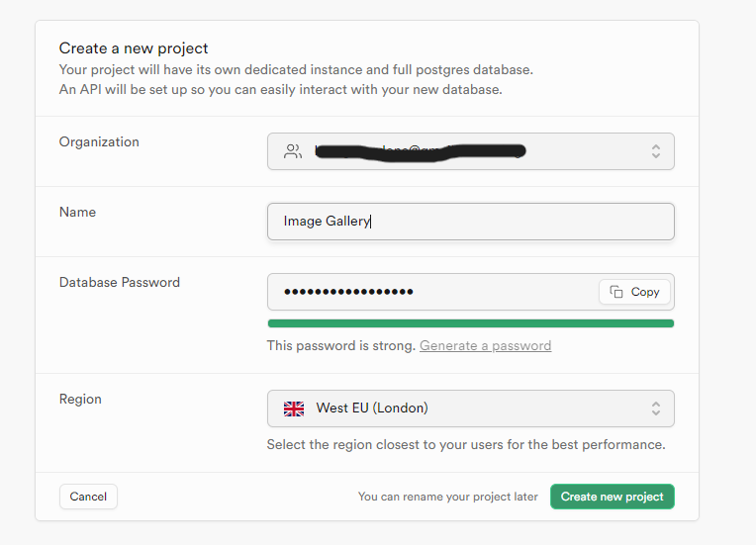Click the Create a new project heading

134,47
